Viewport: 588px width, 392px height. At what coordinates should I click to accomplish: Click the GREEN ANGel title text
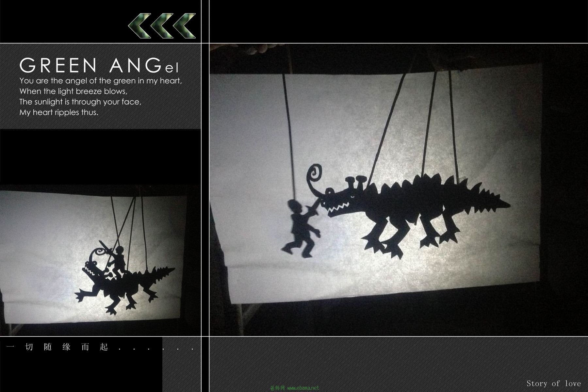[99, 65]
